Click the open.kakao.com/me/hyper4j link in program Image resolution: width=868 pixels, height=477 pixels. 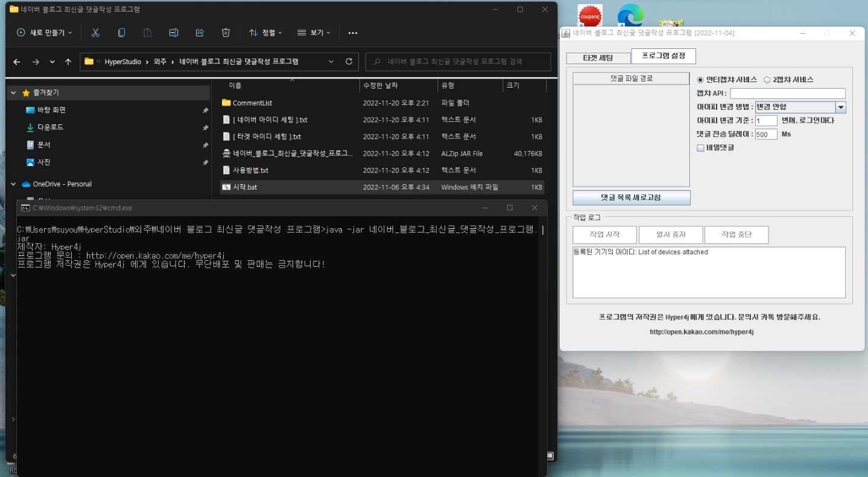[702, 332]
